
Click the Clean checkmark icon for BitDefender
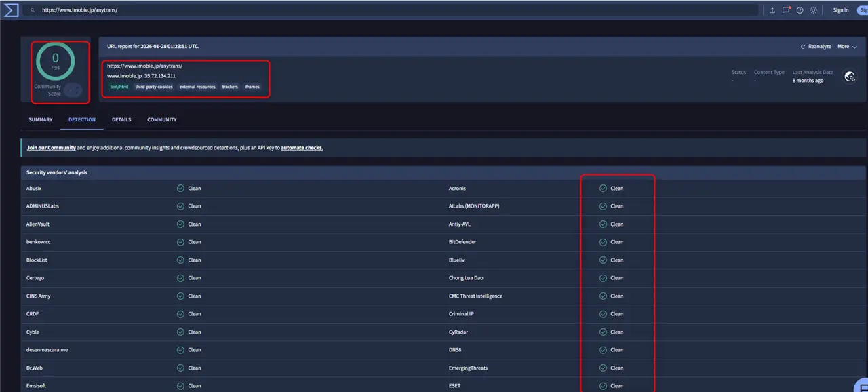(603, 242)
